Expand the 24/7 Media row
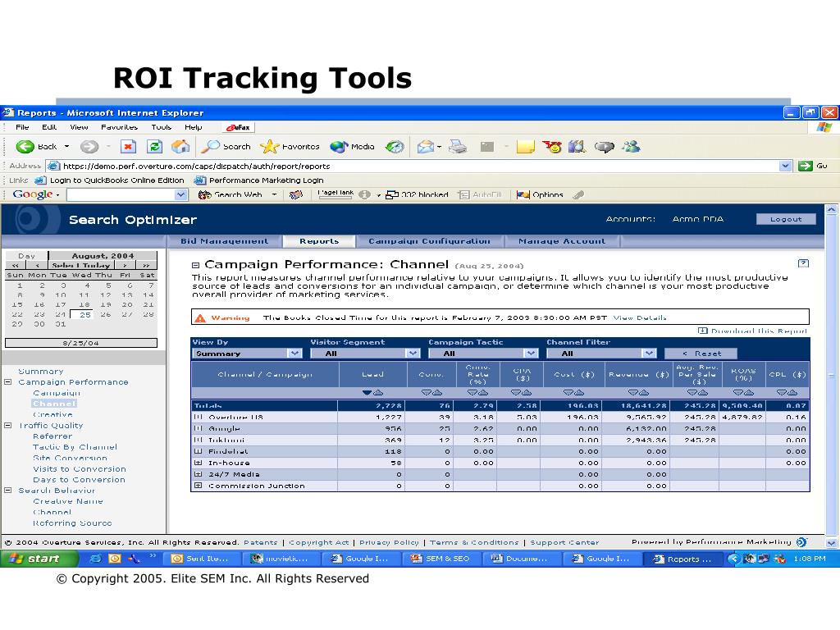 (x=199, y=474)
